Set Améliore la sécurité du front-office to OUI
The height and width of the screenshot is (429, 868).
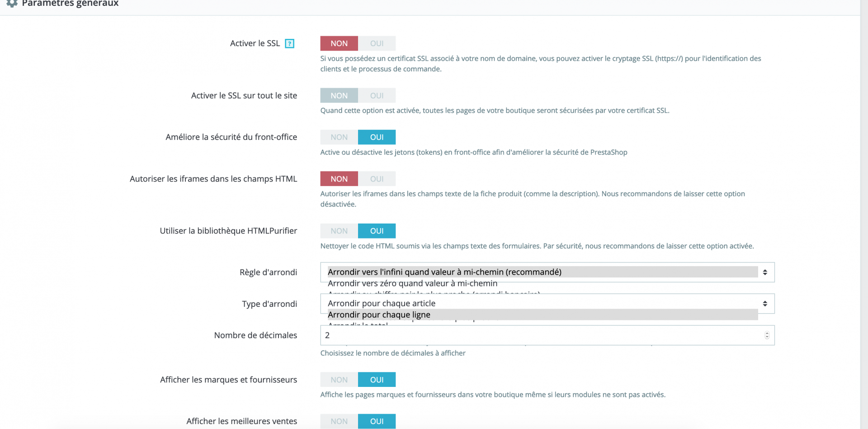(377, 137)
